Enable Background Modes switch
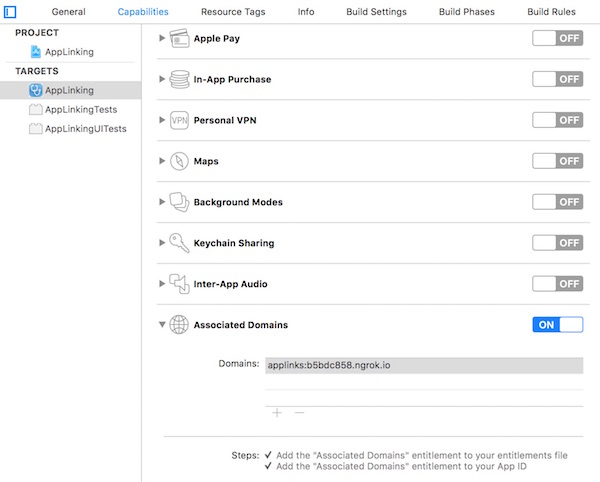The image size is (600, 482). tap(558, 202)
